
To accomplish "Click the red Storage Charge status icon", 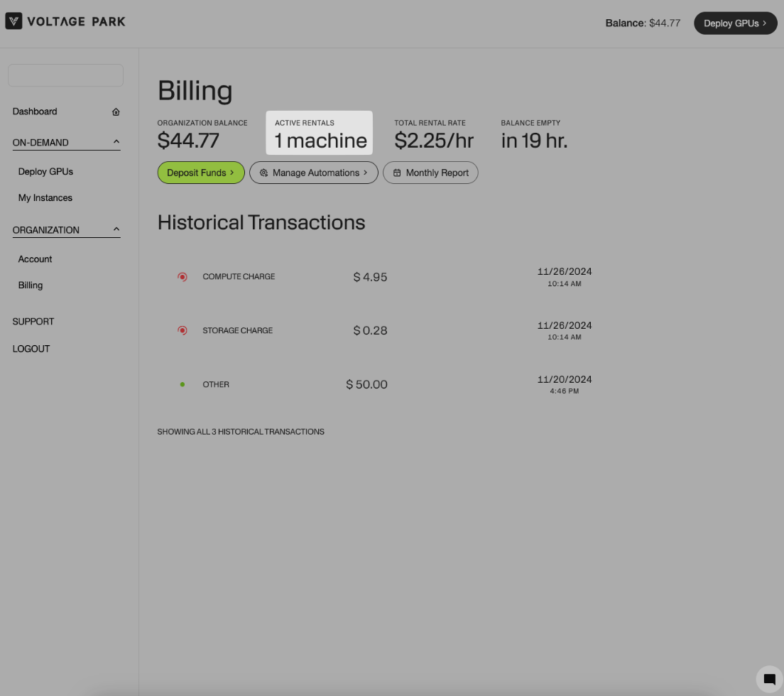I will (x=183, y=331).
